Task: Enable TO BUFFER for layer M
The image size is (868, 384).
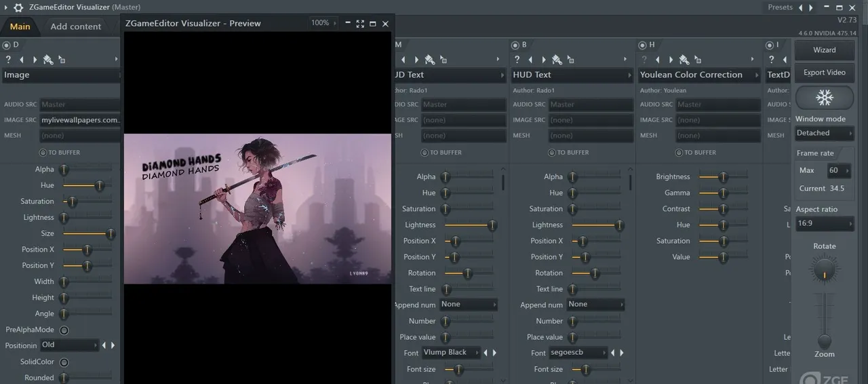Action: [x=425, y=153]
